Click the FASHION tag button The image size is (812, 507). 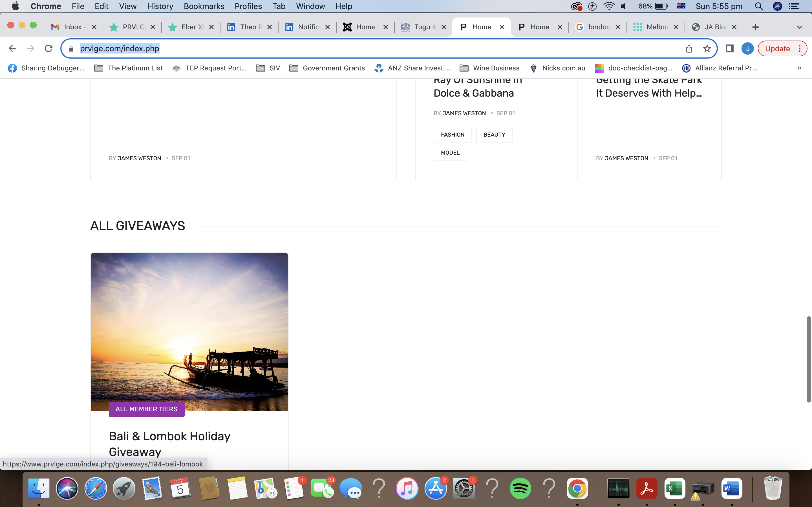452,134
